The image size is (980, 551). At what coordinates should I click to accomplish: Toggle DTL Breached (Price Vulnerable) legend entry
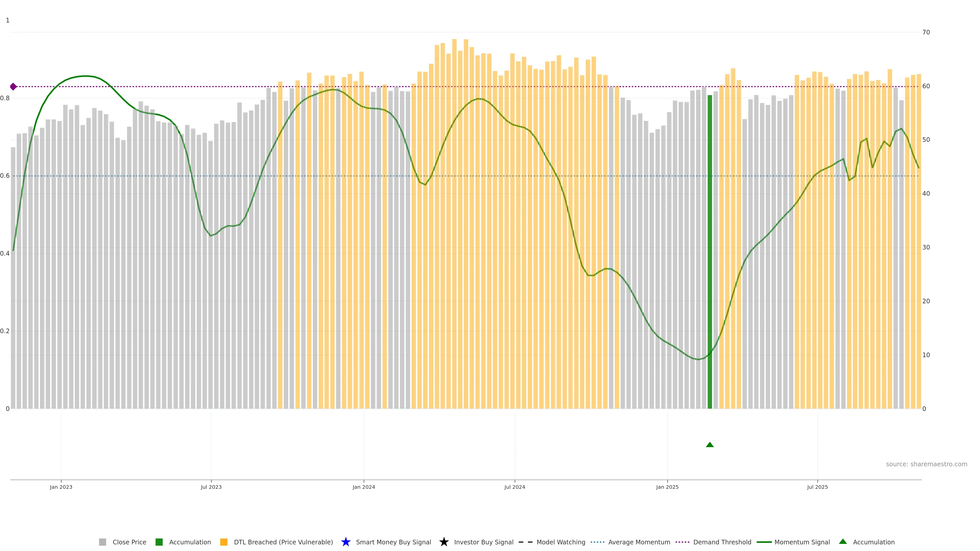[283, 542]
